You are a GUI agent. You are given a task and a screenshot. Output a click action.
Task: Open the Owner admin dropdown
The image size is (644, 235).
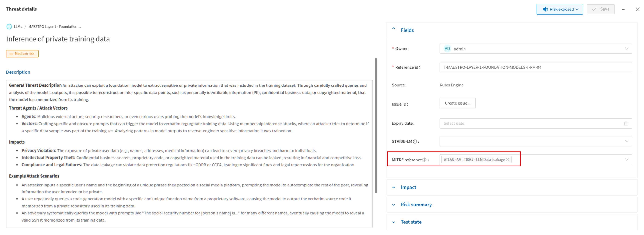535,49
